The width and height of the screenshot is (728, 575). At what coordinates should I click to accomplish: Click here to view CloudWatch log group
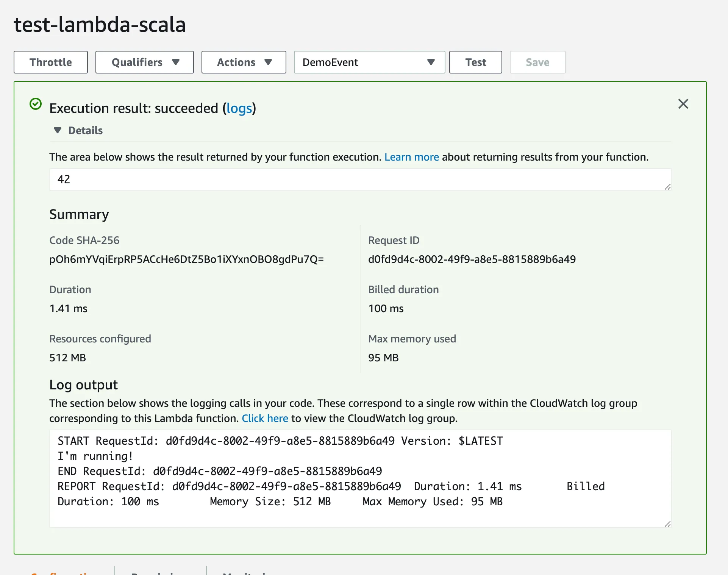point(265,418)
